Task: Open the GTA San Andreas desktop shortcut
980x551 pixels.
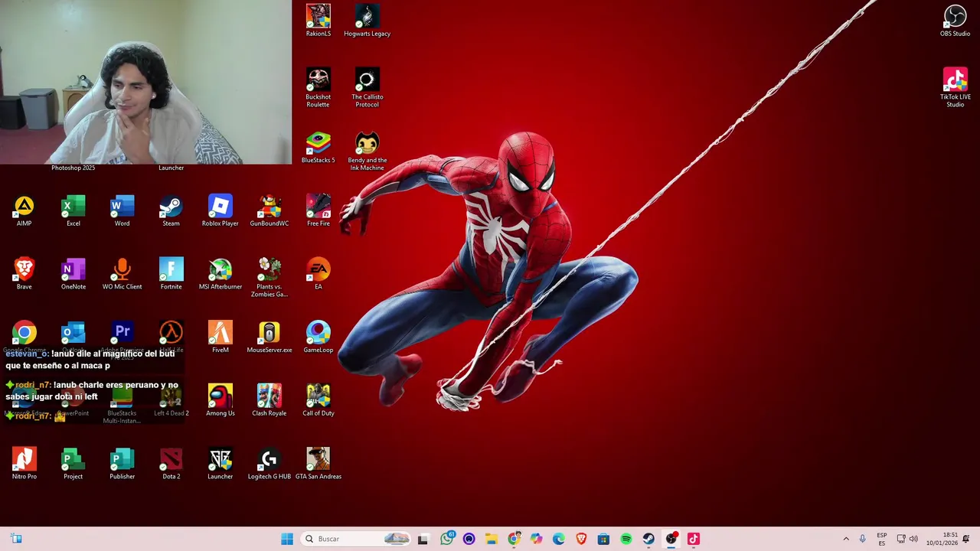Action: [x=318, y=464]
